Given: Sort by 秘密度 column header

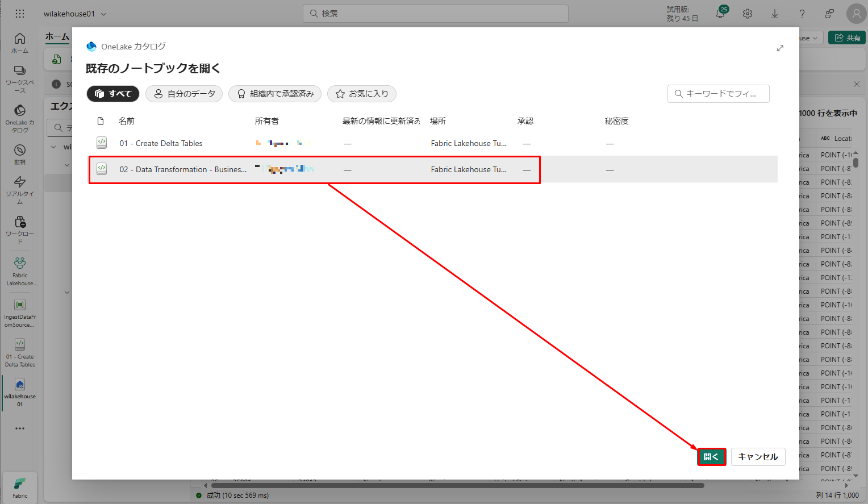Looking at the screenshot, I should [x=617, y=121].
